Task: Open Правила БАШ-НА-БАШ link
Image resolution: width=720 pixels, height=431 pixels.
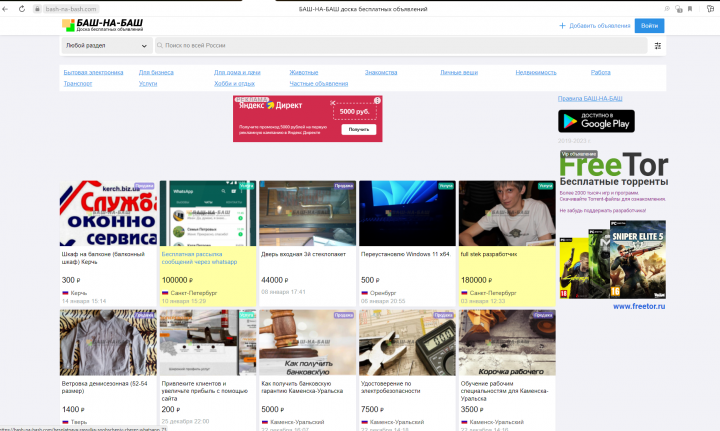Action: pyautogui.click(x=590, y=99)
